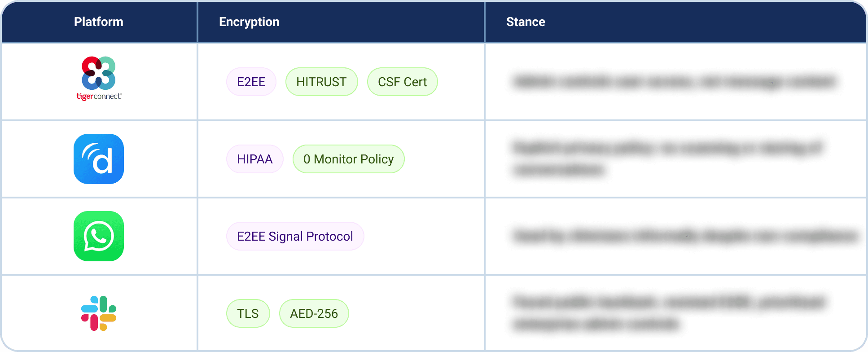The height and width of the screenshot is (352, 868).
Task: Click the HITRUST badge
Action: click(x=321, y=82)
